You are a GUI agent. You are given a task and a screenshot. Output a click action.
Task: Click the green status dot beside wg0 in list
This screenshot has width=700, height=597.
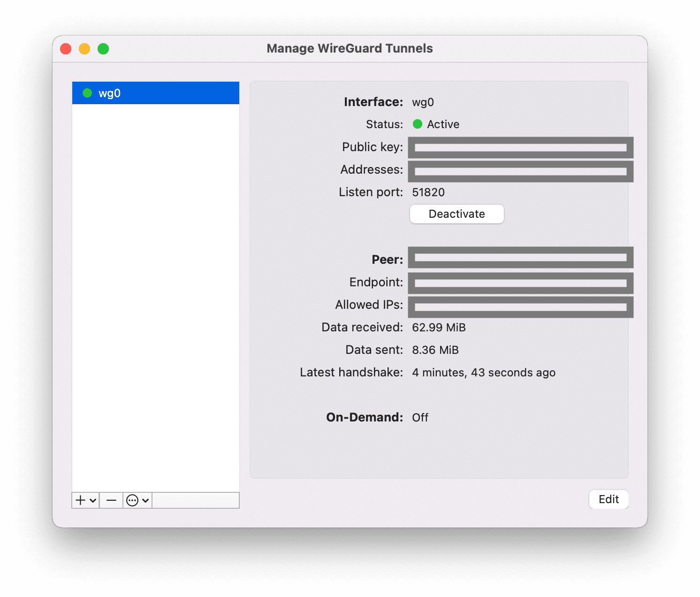pos(87,93)
